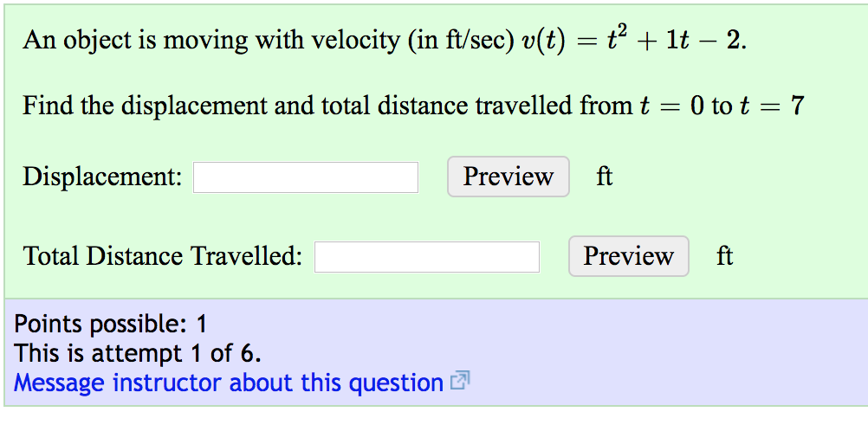Click the "Points possible: 1" text
The image size is (868, 431).
coord(111,325)
